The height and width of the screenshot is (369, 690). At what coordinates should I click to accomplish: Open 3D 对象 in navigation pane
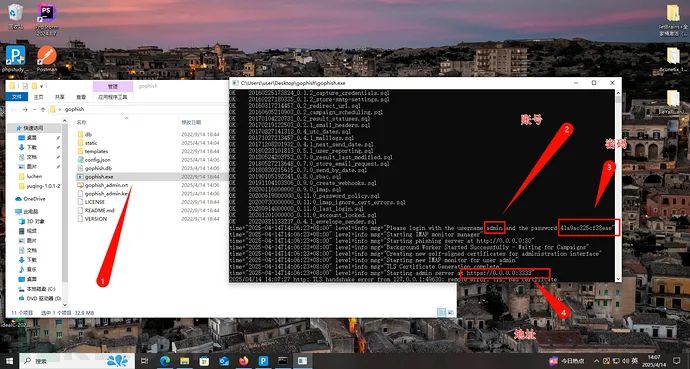pos(32,221)
